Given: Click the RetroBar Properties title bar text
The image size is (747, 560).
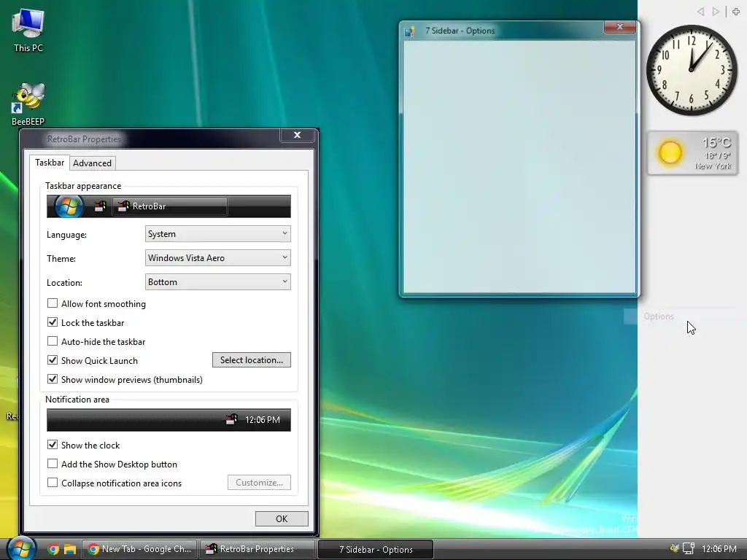Looking at the screenshot, I should tap(84, 139).
